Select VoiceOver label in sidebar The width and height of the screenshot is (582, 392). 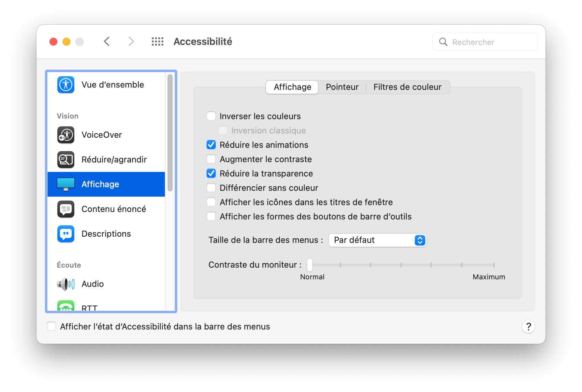click(x=102, y=135)
